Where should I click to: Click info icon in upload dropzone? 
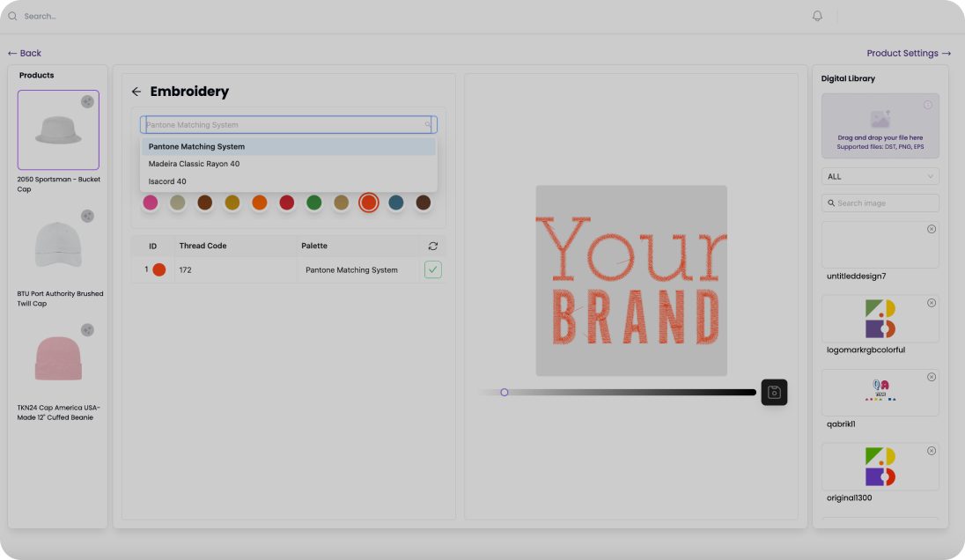click(x=927, y=106)
